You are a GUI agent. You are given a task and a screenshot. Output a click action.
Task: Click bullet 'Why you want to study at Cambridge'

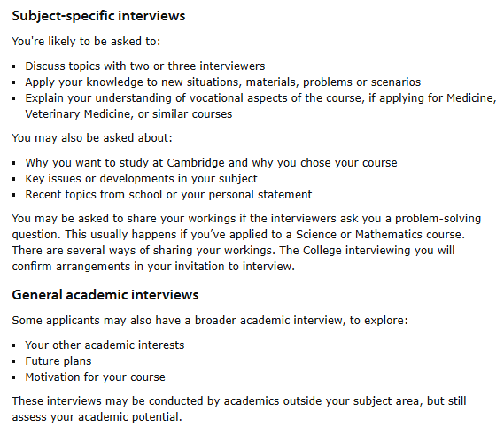point(211,163)
